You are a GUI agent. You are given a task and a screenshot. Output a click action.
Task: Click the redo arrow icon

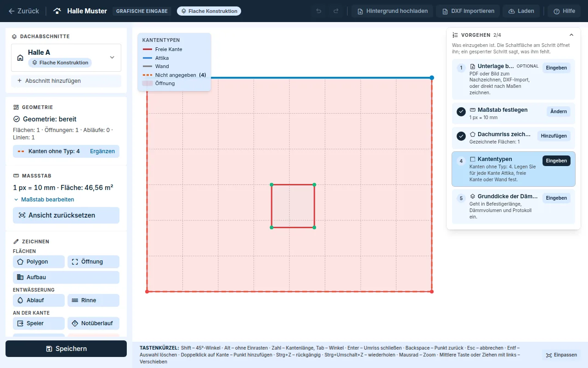(336, 11)
